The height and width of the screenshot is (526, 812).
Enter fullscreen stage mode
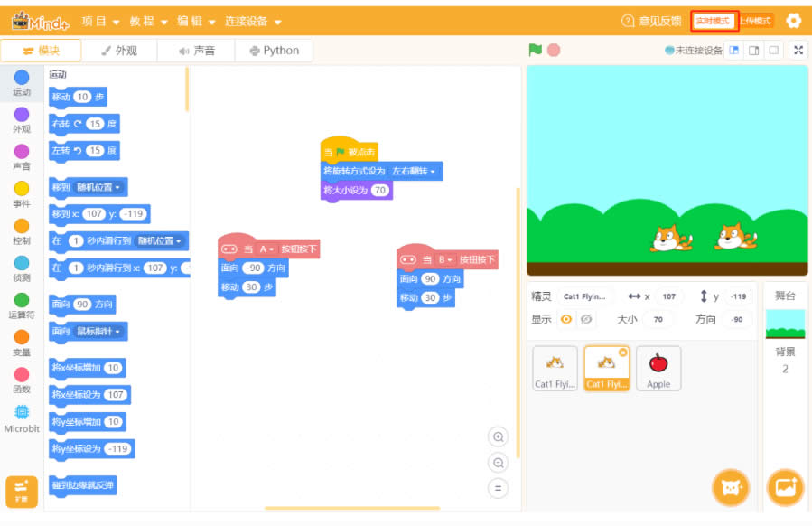click(x=798, y=51)
